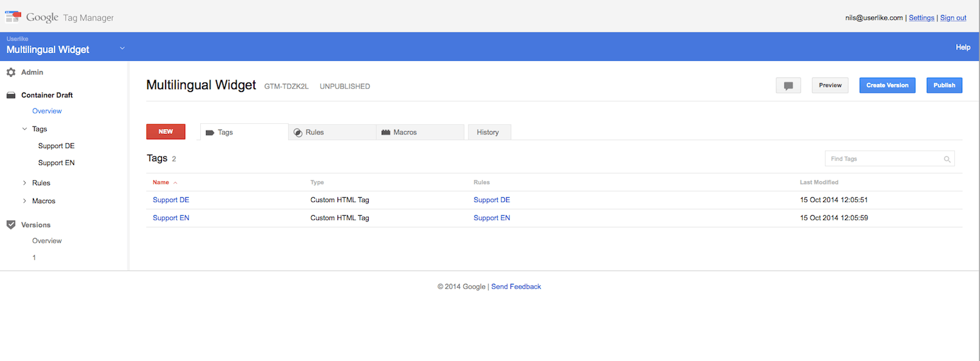Open the Support DE tag in table
980x361 pixels.
tap(171, 200)
